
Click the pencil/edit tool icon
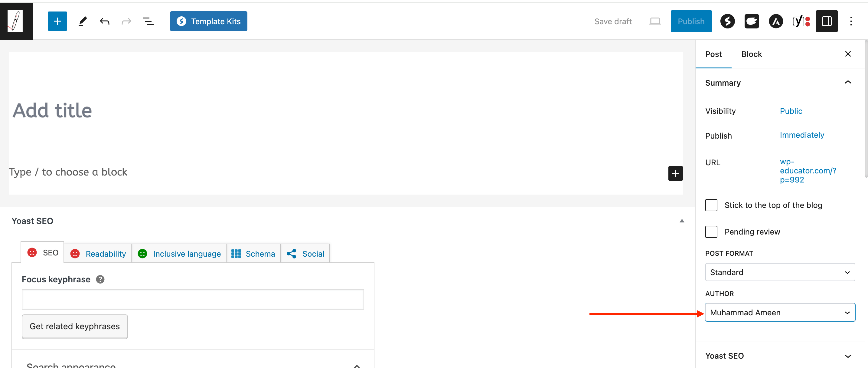click(83, 21)
